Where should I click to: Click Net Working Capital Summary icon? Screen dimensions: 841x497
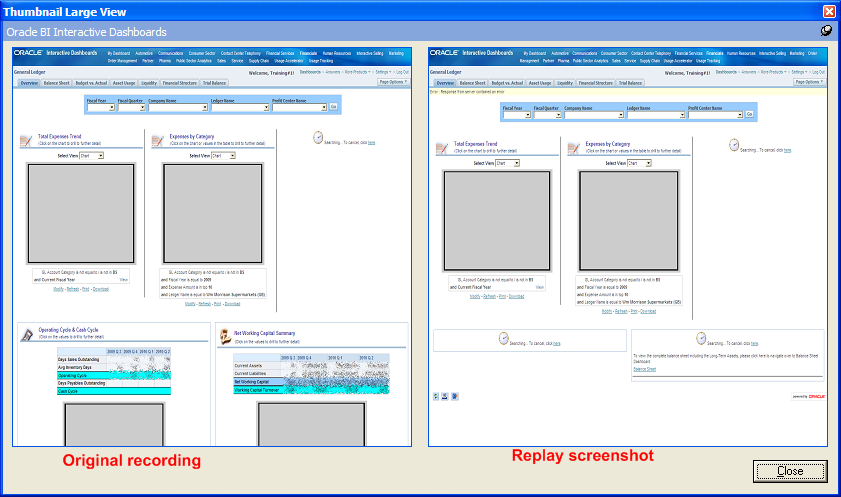[224, 335]
